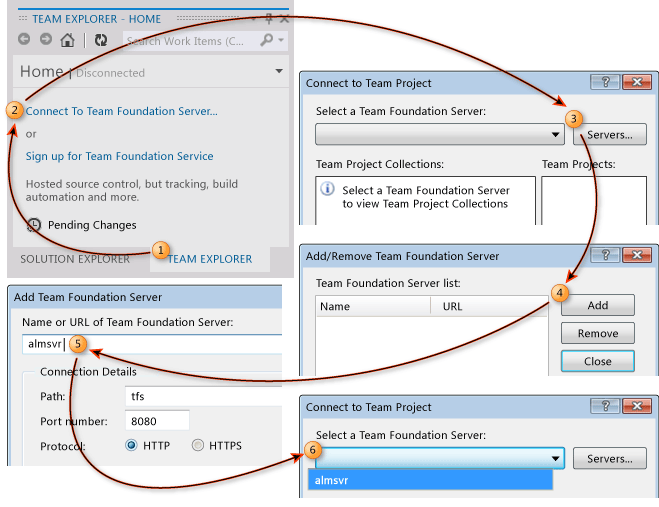Switch to the Solution Explorer tab

pyautogui.click(x=75, y=259)
